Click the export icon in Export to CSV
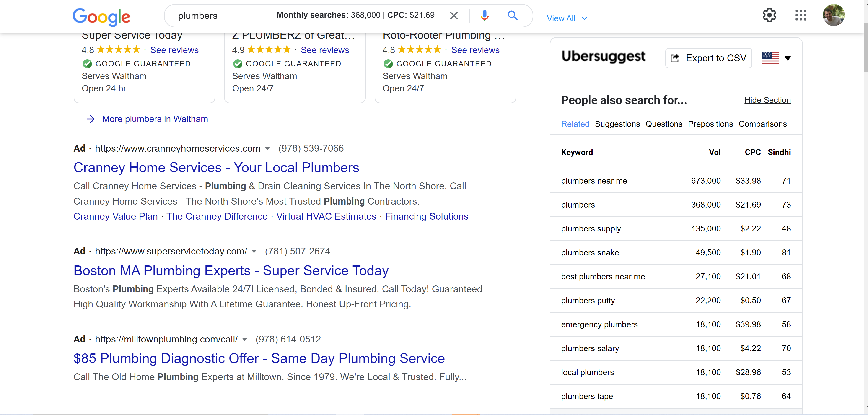The image size is (868, 415). click(x=675, y=58)
